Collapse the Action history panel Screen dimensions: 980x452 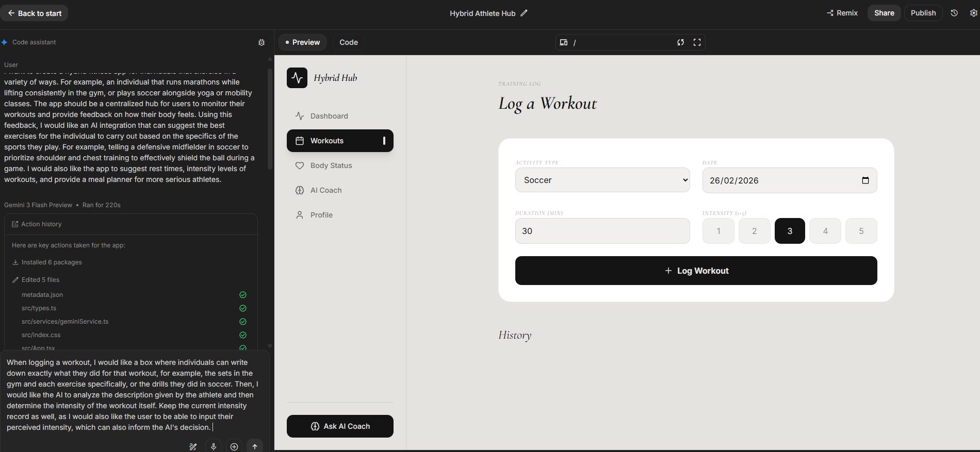pyautogui.click(x=41, y=224)
